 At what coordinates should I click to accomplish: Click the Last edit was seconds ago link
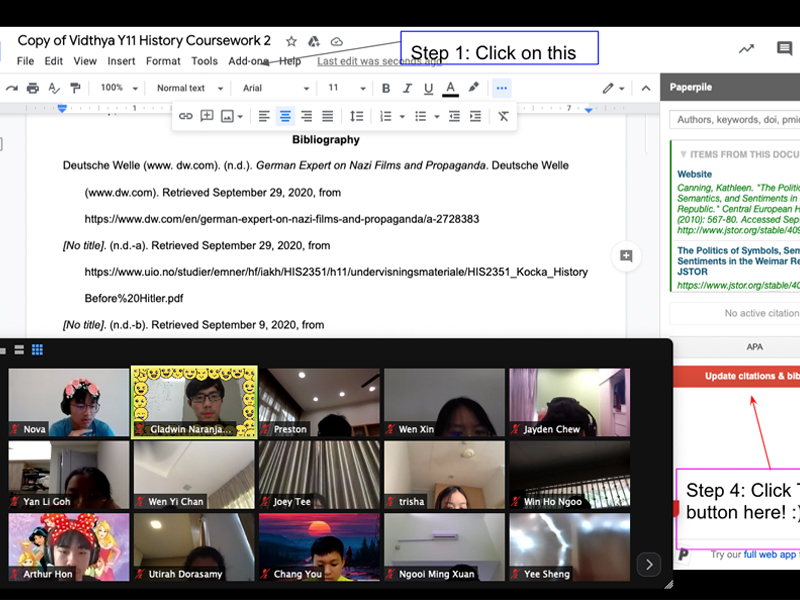(x=380, y=61)
